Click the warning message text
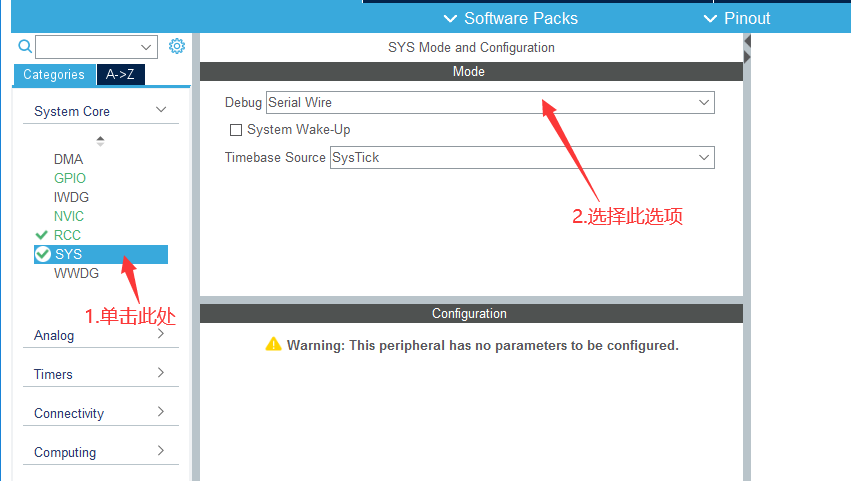851x481 pixels. 482,345
